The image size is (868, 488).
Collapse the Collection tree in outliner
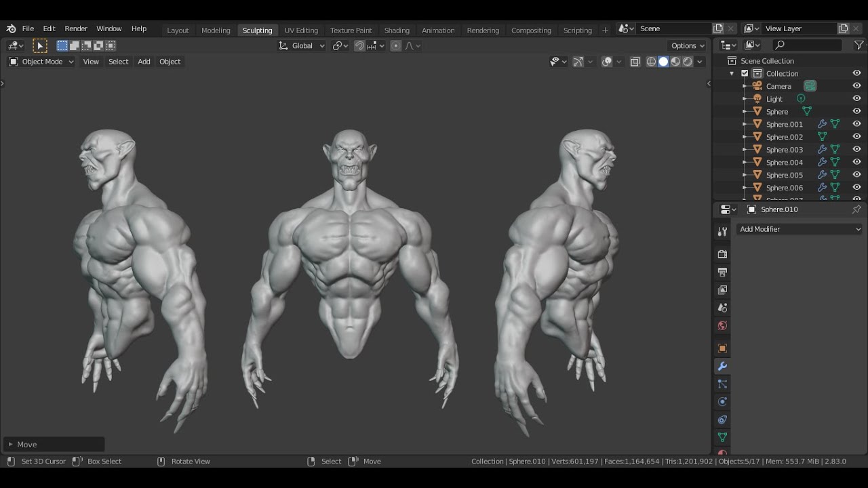tap(732, 73)
